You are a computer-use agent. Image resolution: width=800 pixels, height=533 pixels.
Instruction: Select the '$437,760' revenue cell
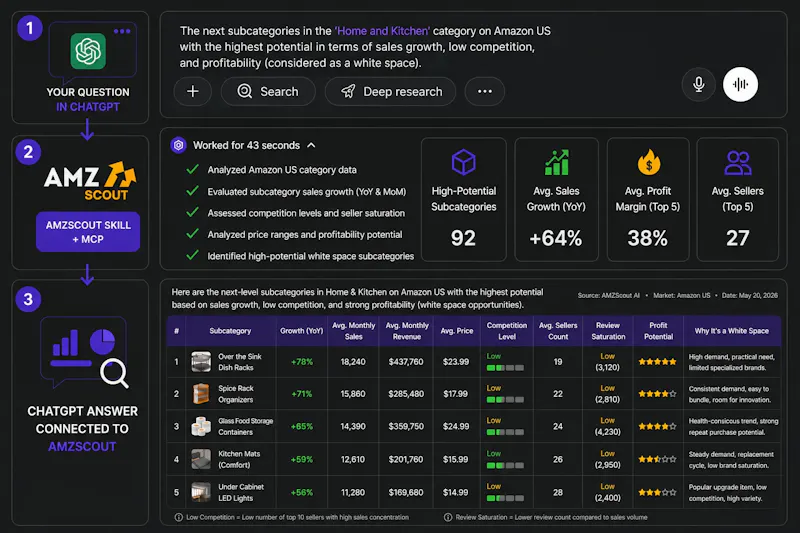tap(406, 362)
